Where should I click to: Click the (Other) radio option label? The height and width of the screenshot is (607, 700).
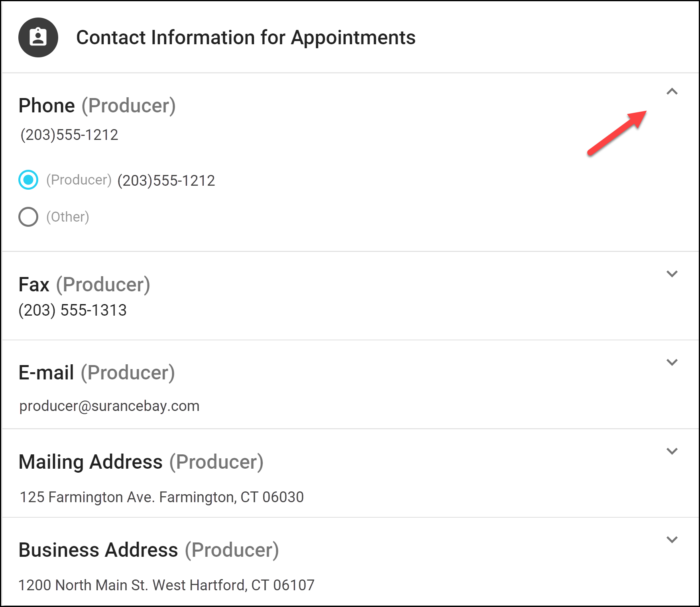68,217
